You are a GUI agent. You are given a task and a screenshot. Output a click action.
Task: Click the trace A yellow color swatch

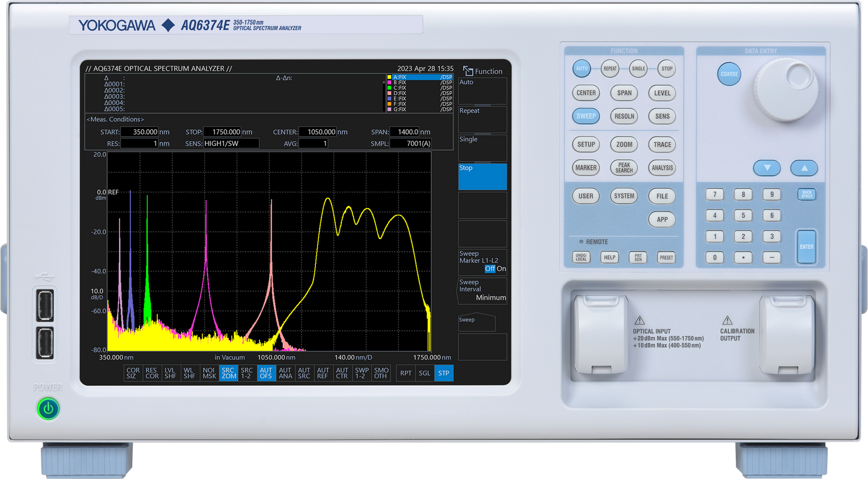pos(389,78)
